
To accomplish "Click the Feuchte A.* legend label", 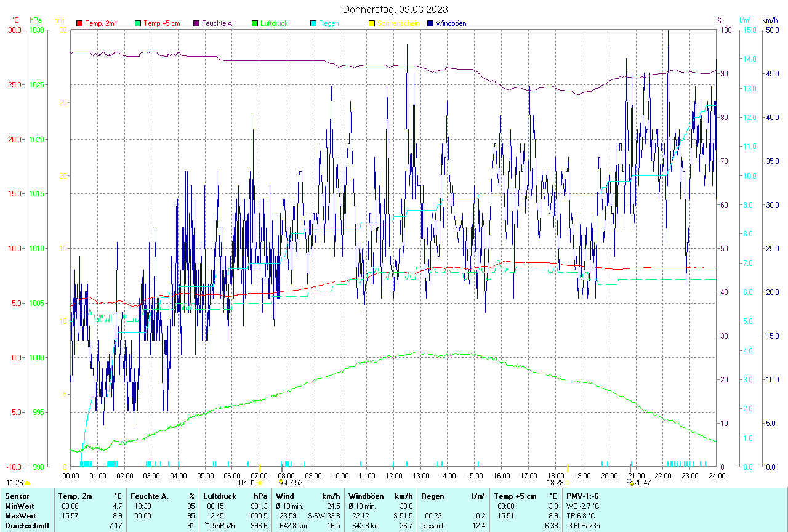I will point(220,23).
